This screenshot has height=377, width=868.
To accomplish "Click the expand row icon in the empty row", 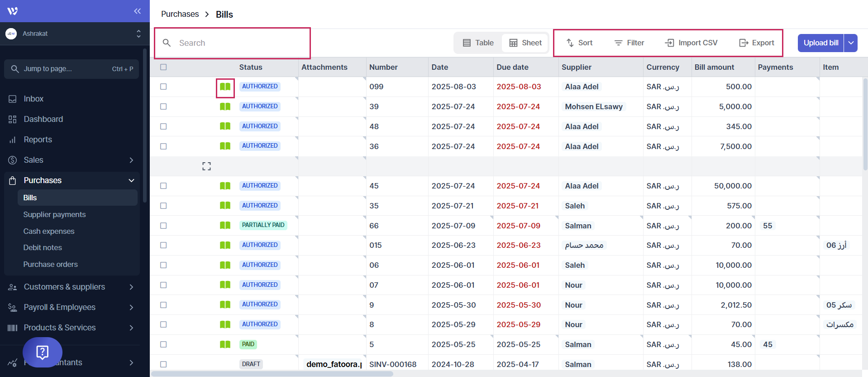I will coord(206,166).
